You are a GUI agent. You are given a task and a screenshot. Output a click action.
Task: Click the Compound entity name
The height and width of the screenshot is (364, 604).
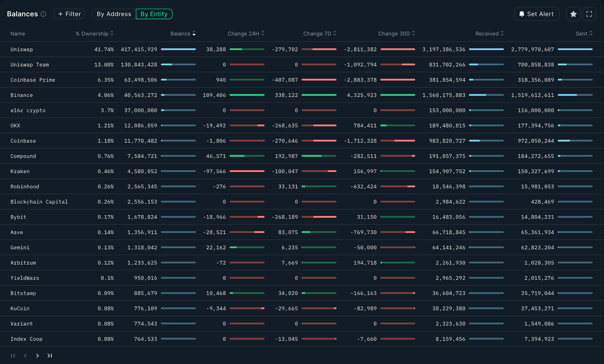[x=23, y=156]
